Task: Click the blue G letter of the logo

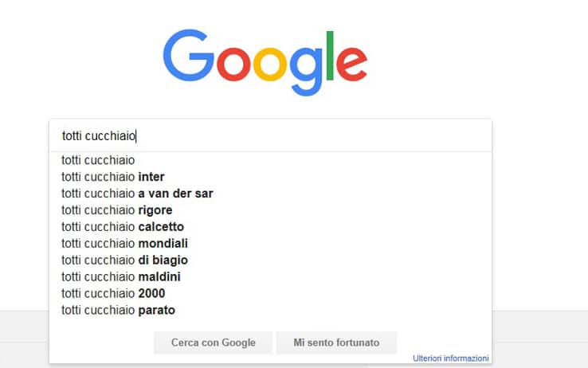Action: [x=189, y=55]
